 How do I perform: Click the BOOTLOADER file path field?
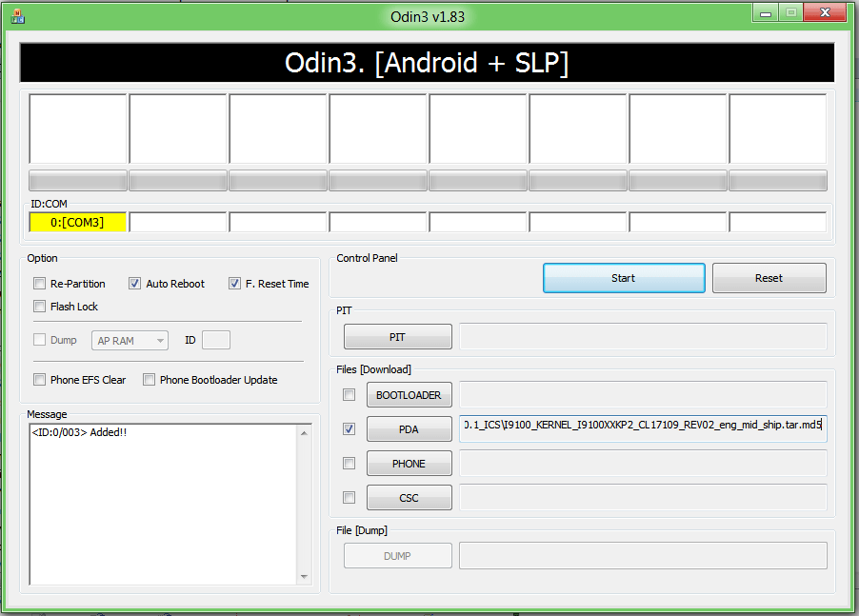coord(643,395)
